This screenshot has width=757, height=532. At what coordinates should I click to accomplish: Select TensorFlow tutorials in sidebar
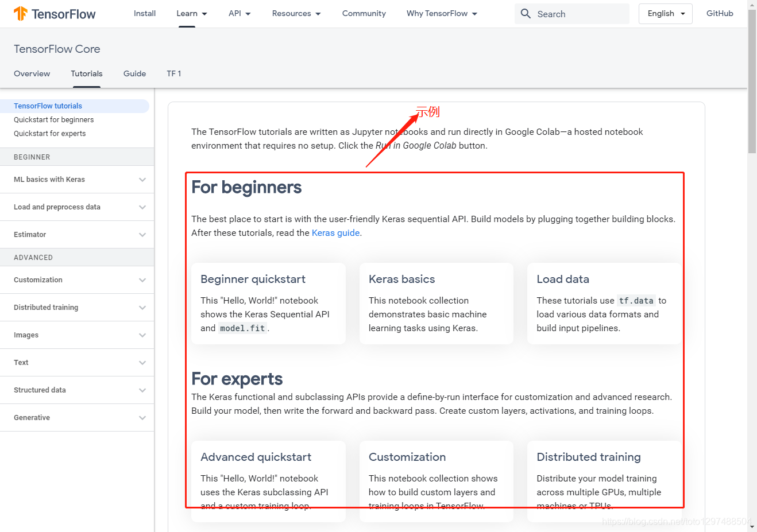point(75,106)
